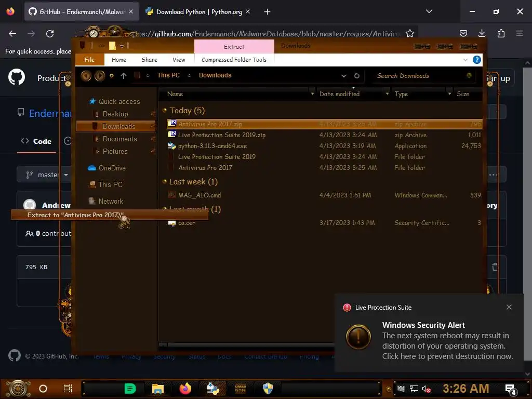This screenshot has width=532, height=399.
Task: Click the muted volume tray icon
Action: pos(426,389)
